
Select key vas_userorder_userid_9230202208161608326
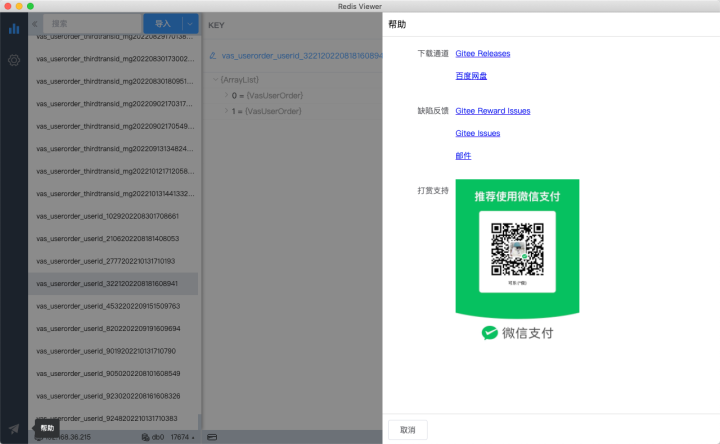click(113, 396)
